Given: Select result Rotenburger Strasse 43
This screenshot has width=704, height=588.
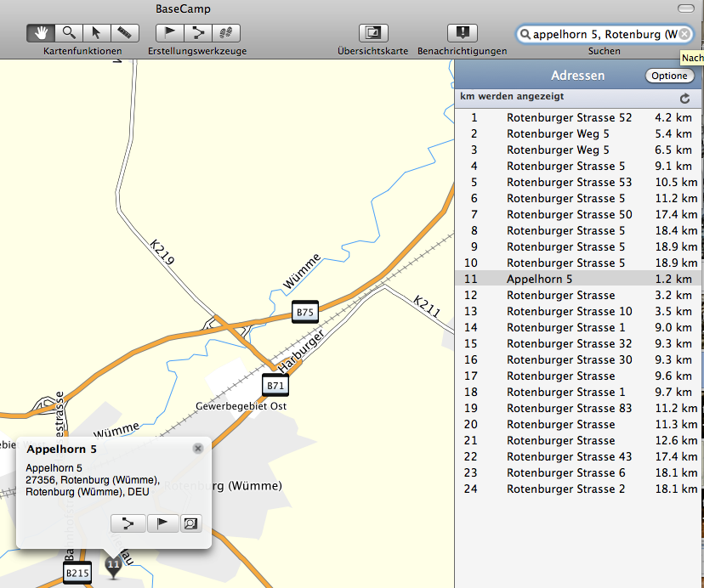Looking at the screenshot, I should coord(578,457).
